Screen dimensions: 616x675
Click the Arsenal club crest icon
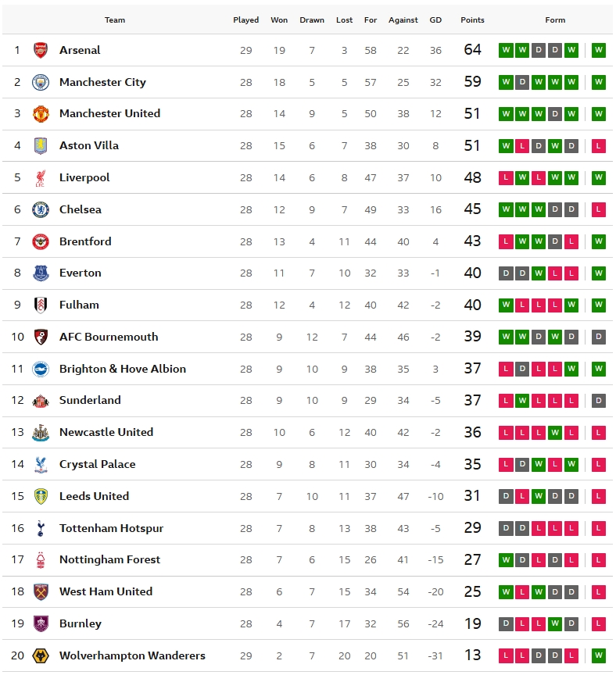tap(41, 50)
